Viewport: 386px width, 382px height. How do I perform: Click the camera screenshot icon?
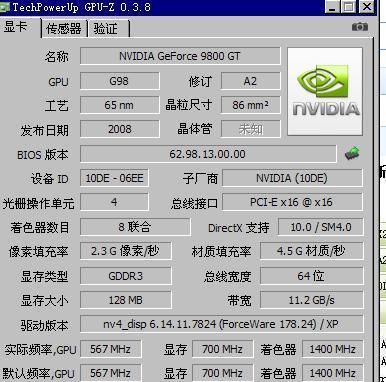coord(360,27)
